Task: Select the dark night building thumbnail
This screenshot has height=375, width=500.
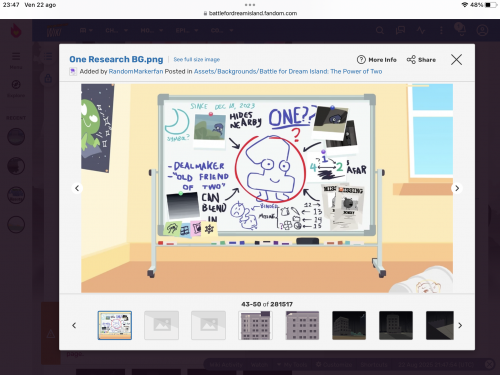Action: click(349, 325)
